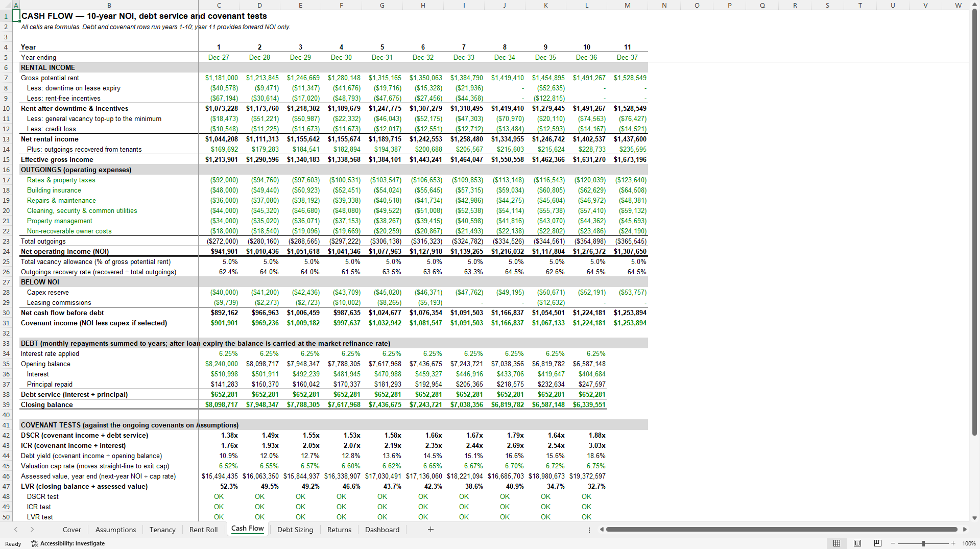Select column M header
Screen dimensions: 980x549
pyautogui.click(x=628, y=5)
